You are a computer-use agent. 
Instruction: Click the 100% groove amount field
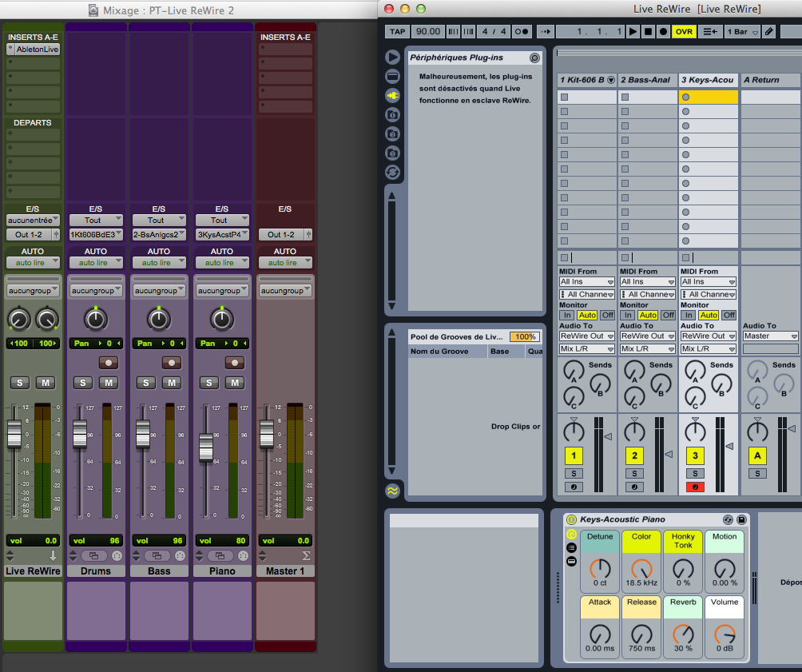click(525, 336)
